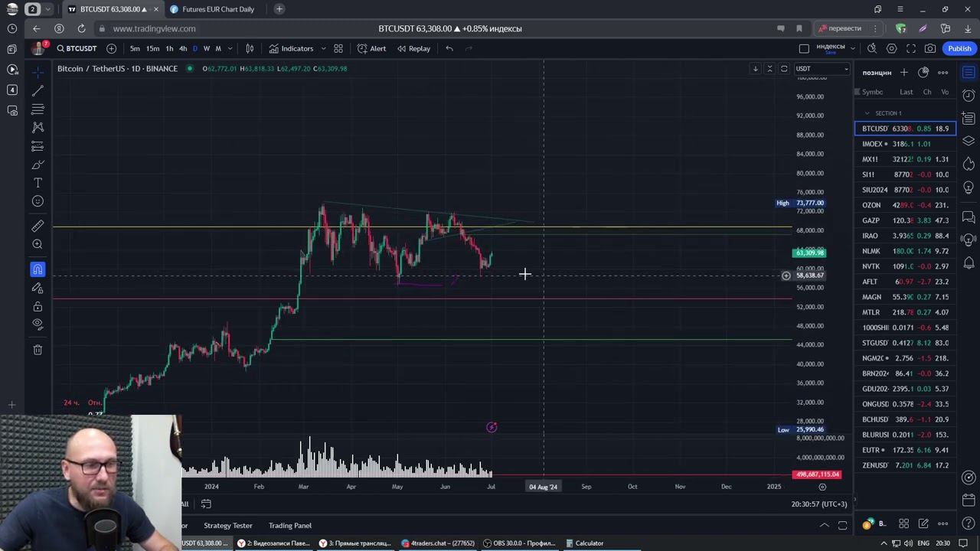Open the Alerts clock panel in right sidebar
This screenshot has height=551, width=980.
point(969,96)
